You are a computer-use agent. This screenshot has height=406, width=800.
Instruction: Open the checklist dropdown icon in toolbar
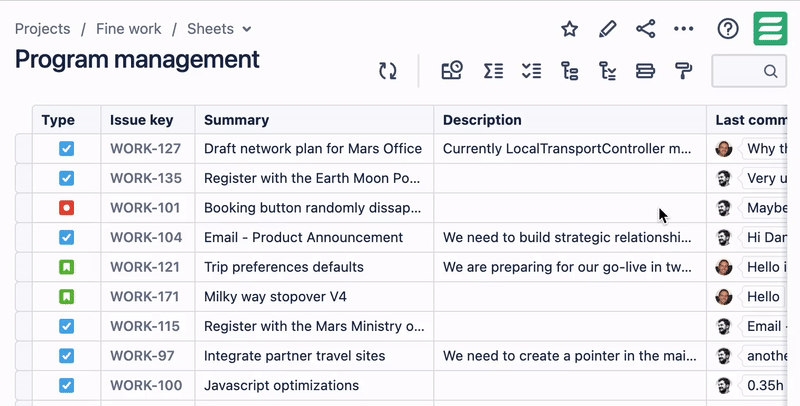click(532, 71)
